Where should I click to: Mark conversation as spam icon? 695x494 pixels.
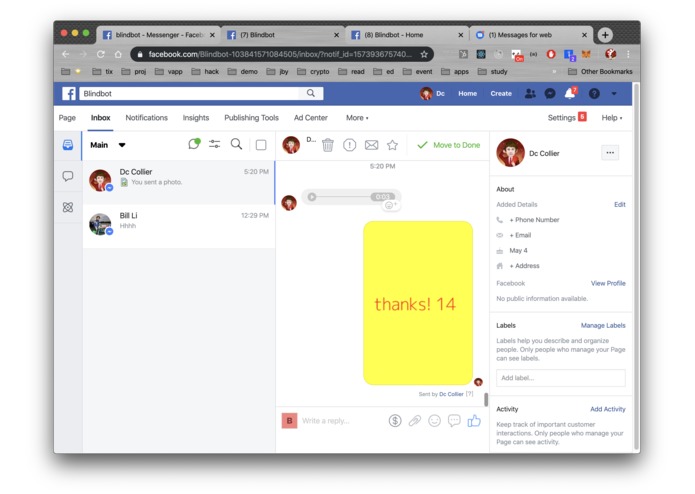pos(349,145)
